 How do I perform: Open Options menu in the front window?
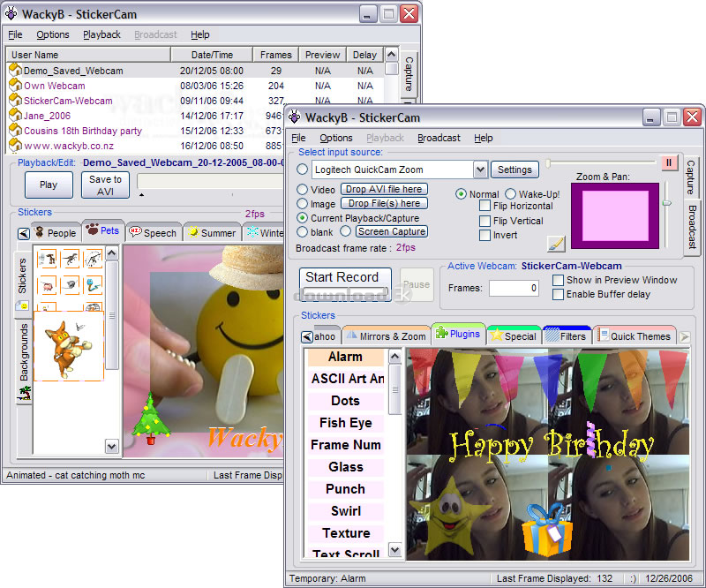point(336,138)
